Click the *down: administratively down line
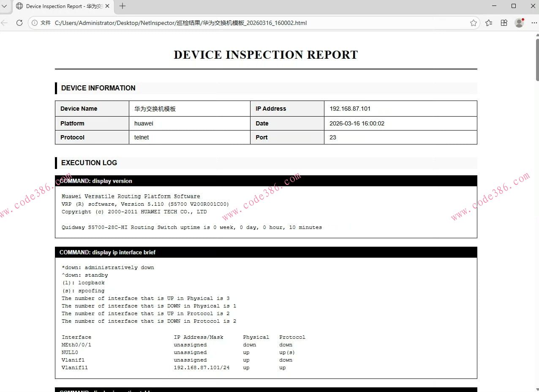The image size is (539, 392). 108,267
